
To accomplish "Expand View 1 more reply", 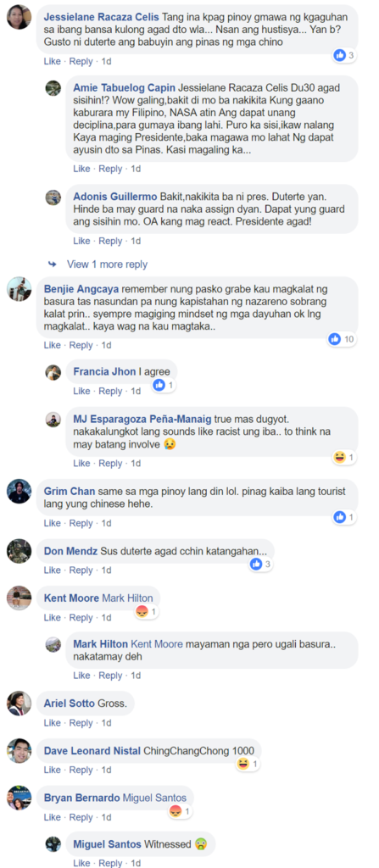I will (107, 264).
